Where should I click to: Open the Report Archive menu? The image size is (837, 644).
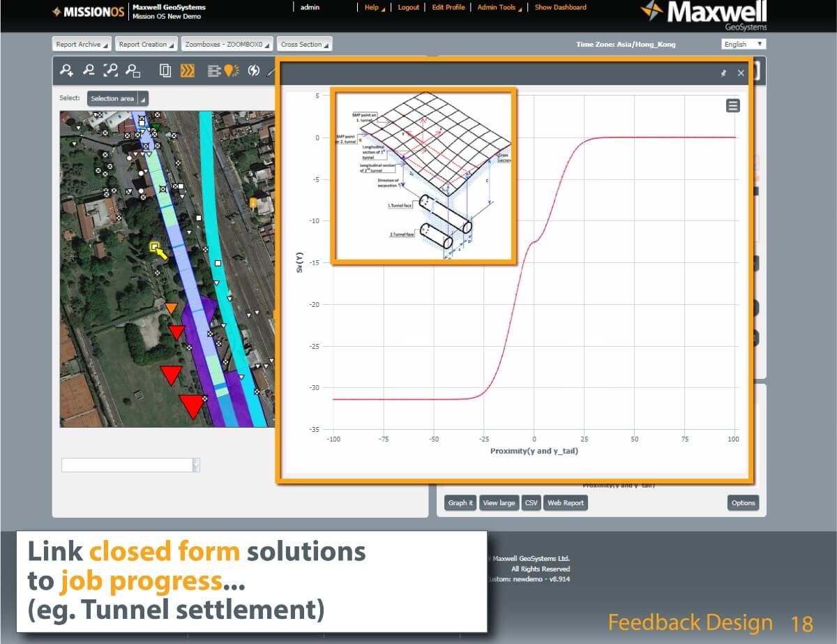coord(82,44)
